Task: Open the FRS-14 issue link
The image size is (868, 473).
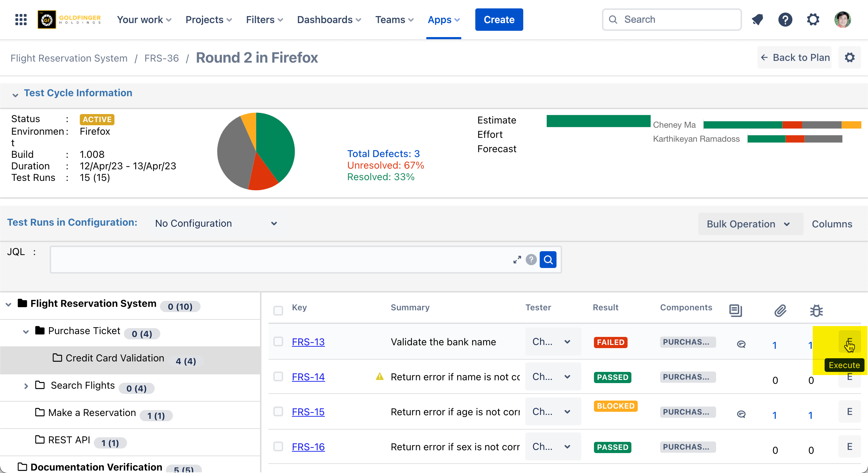Action: [x=308, y=377]
